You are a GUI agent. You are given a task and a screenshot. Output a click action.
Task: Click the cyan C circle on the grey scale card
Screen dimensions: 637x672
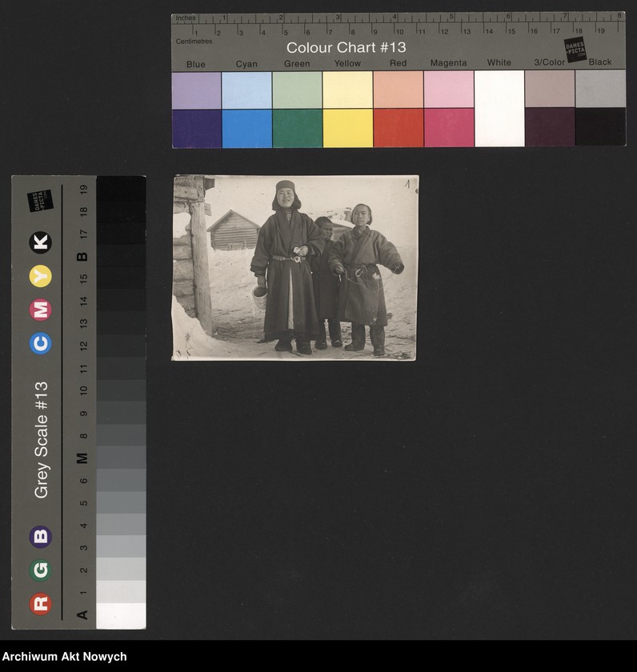click(x=41, y=343)
